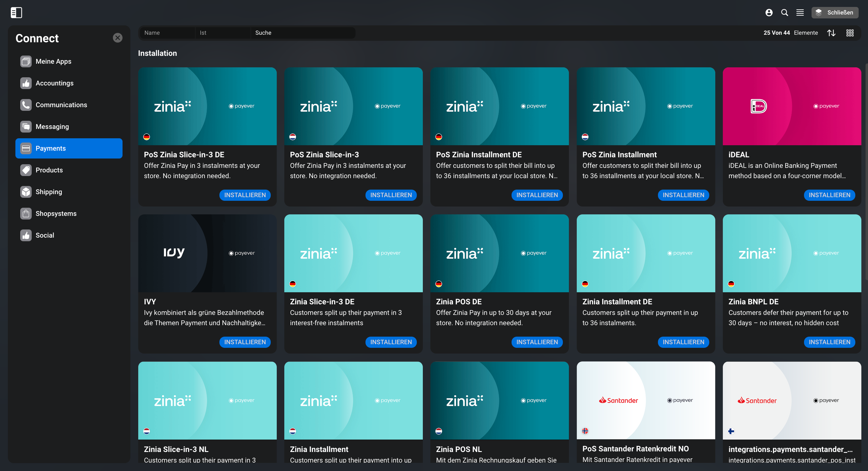Open the search magnifier icon

pos(784,12)
